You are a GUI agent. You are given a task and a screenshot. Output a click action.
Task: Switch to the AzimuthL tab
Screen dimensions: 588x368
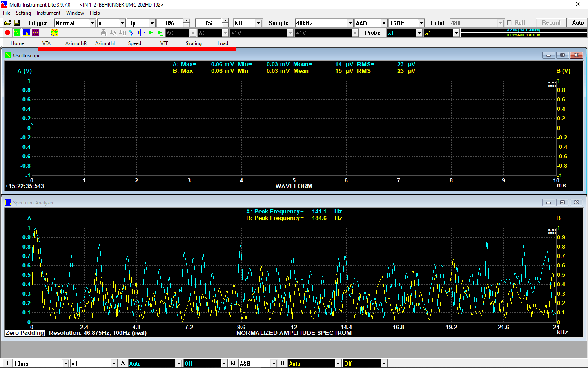[105, 43]
